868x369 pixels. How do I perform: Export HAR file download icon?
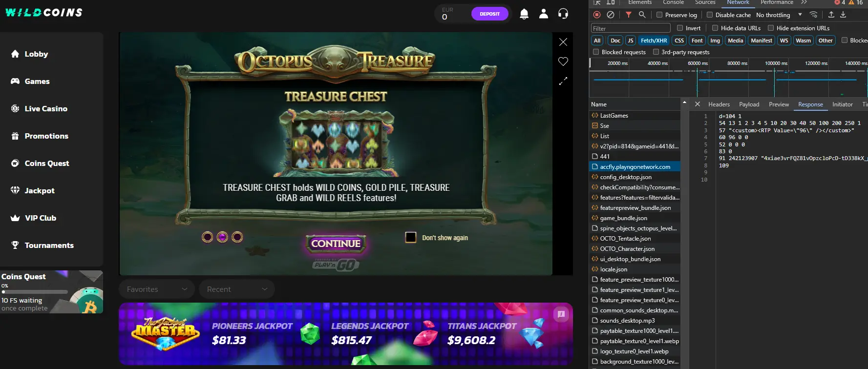[x=843, y=15]
